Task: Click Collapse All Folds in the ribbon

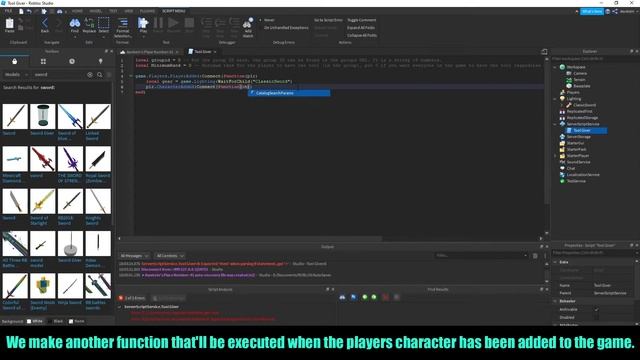Action: click(362, 36)
